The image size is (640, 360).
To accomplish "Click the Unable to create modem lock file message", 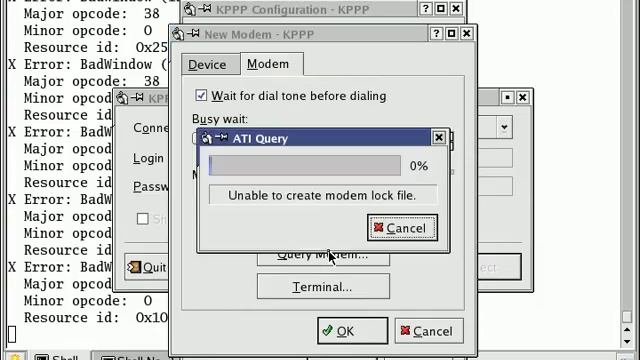I will [x=322, y=195].
